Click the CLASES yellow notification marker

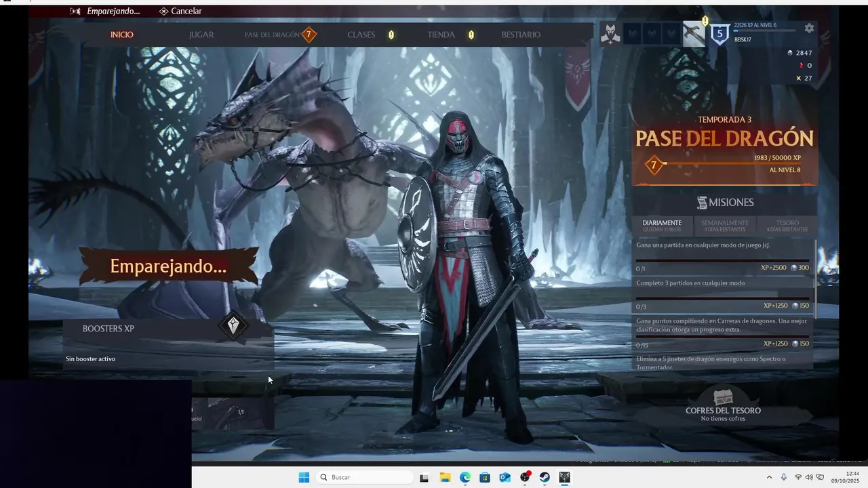point(391,35)
